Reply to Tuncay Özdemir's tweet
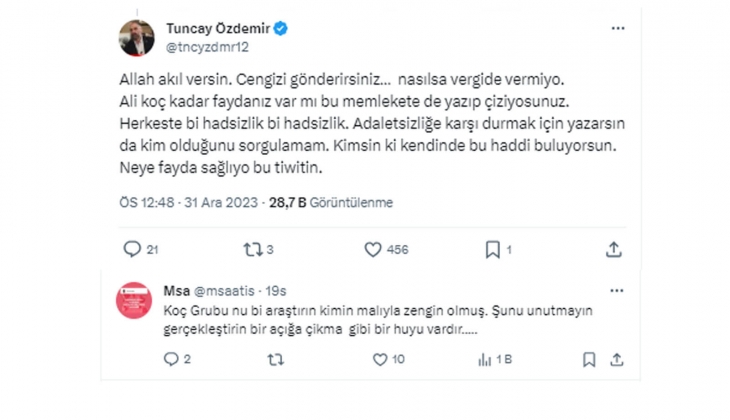The height and width of the screenshot is (420, 730). click(132, 249)
